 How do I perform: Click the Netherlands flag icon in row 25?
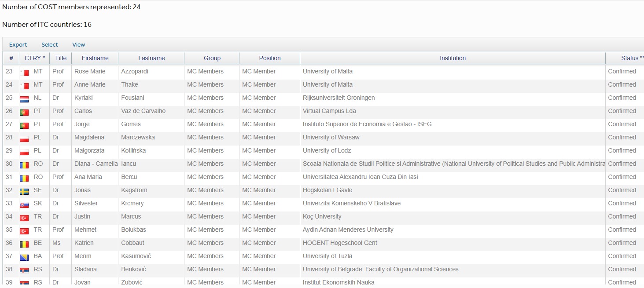(24, 98)
